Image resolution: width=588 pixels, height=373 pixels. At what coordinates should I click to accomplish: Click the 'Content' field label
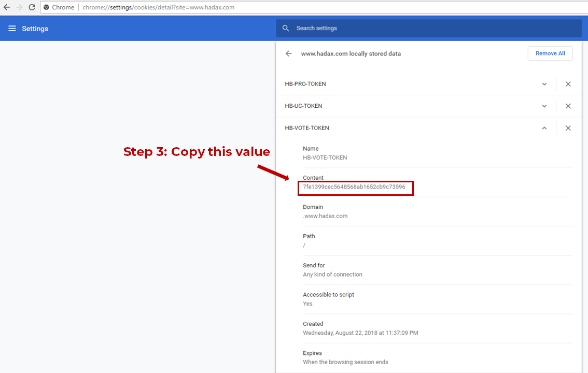(x=313, y=178)
